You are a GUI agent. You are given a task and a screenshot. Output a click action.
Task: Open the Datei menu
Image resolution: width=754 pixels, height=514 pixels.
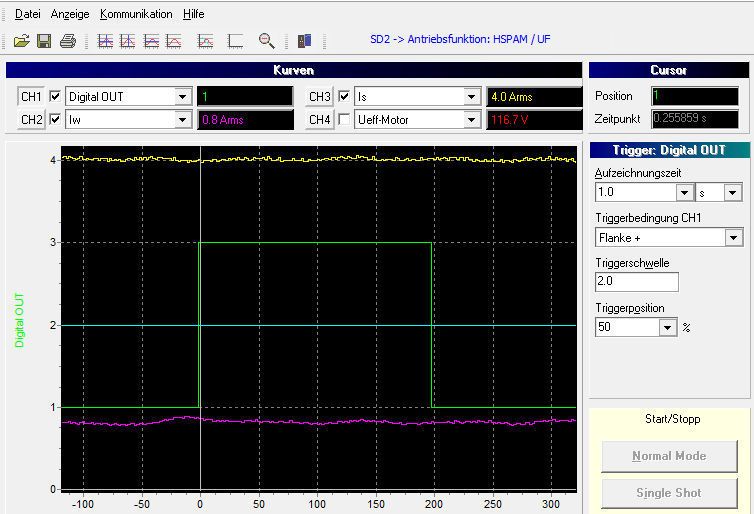pyautogui.click(x=27, y=14)
